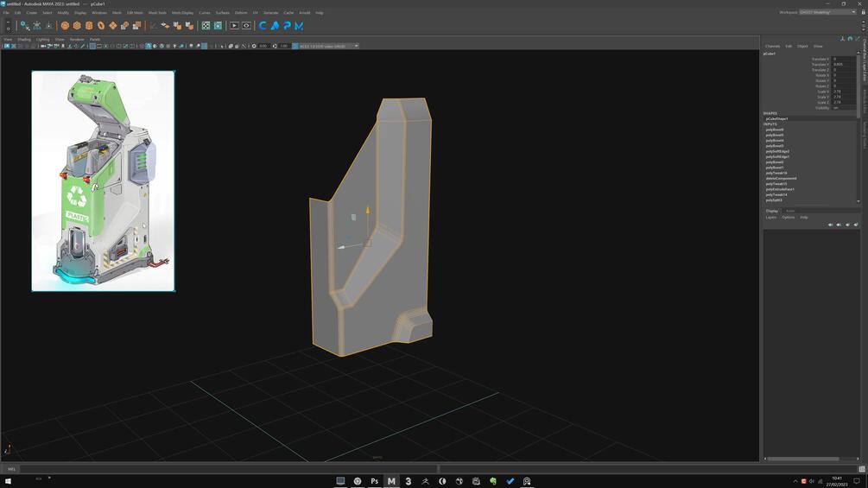
Task: Click the blue C plugin icon
Action: 263,25
